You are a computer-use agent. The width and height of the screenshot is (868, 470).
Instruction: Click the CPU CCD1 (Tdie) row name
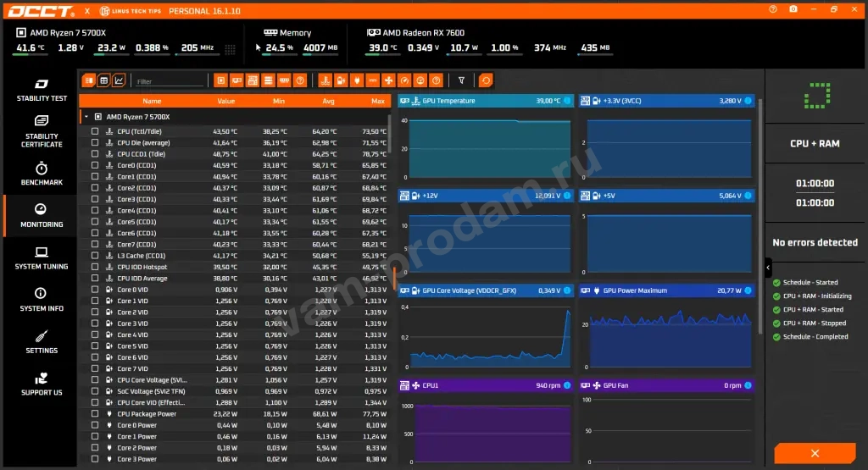(142, 154)
